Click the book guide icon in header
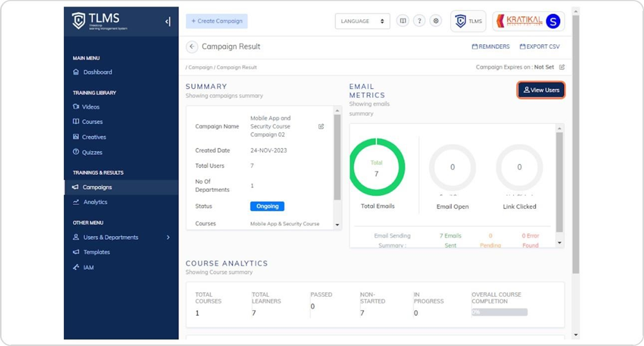644x346 pixels. point(403,20)
